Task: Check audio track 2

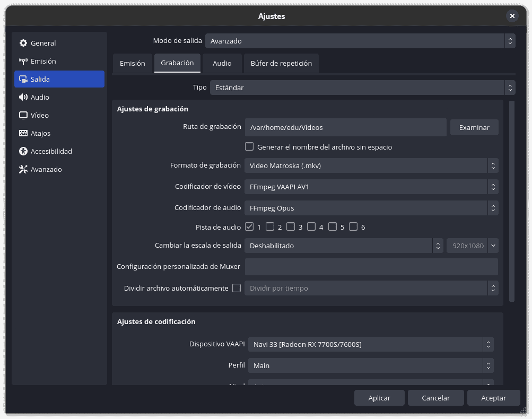Action: point(270,226)
